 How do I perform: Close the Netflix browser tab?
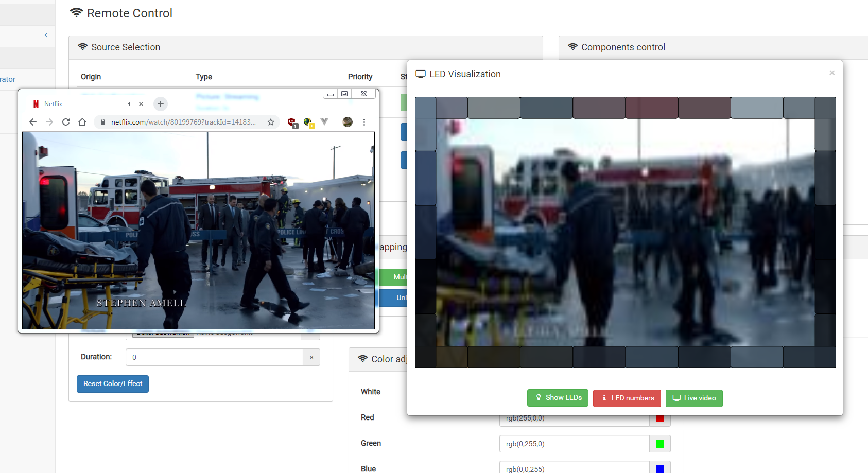coord(141,104)
